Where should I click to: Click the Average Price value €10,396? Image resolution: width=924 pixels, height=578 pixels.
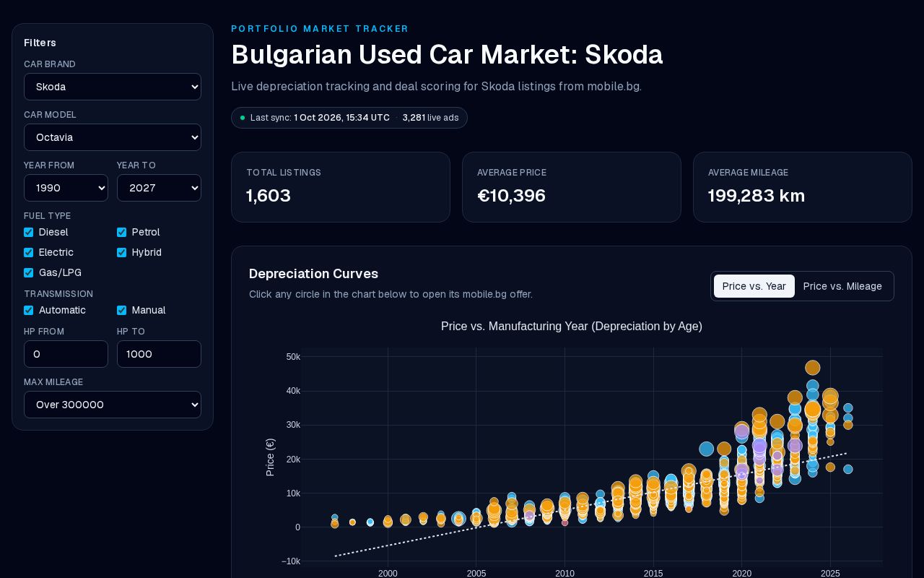[x=511, y=196]
